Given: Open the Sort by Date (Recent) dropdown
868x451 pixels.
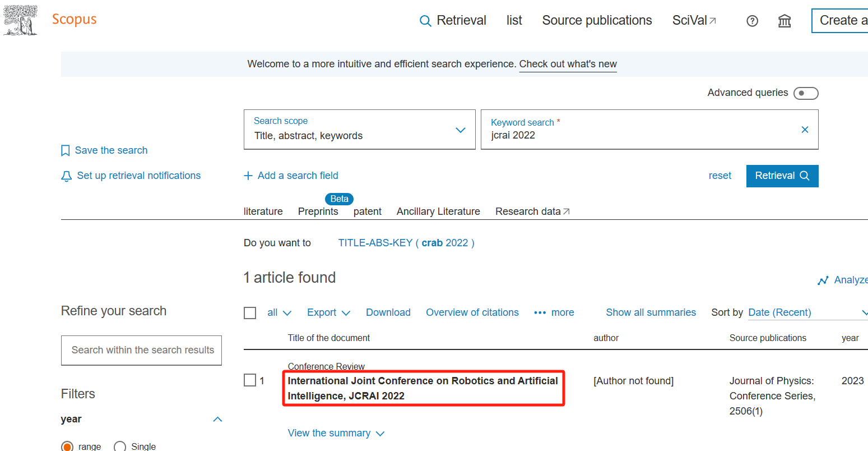Looking at the screenshot, I should coord(807,312).
